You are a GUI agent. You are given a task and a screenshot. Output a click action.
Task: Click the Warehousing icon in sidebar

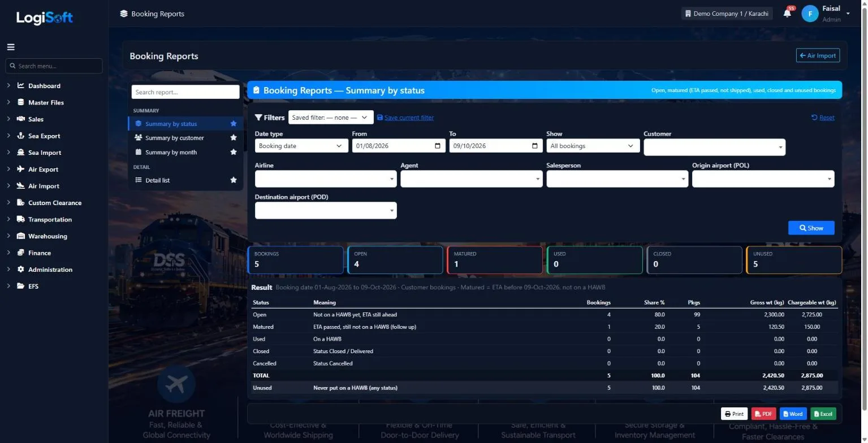(21, 236)
